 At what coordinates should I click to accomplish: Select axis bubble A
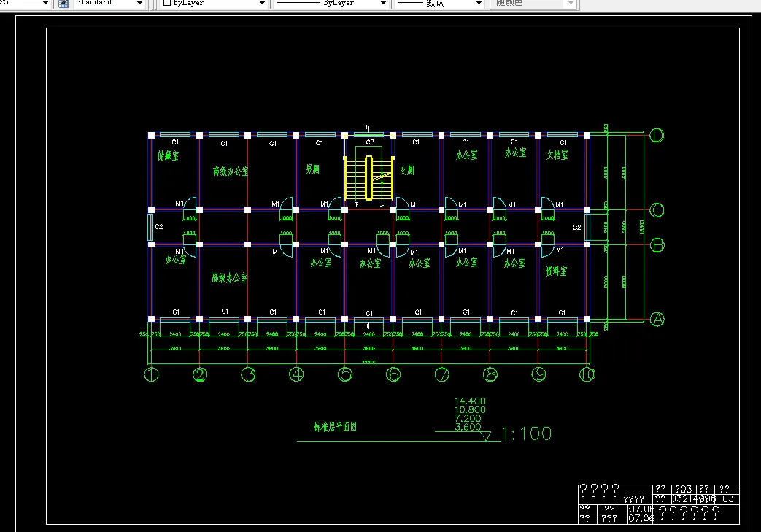pyautogui.click(x=657, y=320)
